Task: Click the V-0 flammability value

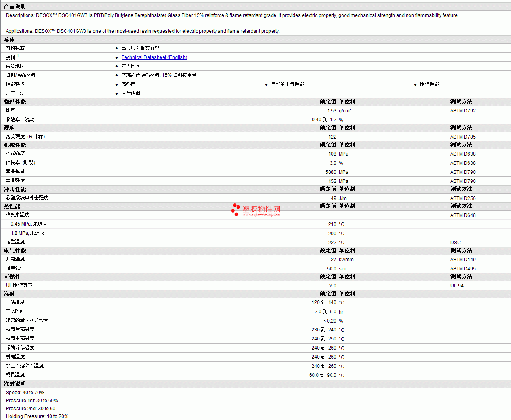Action: coord(332,286)
